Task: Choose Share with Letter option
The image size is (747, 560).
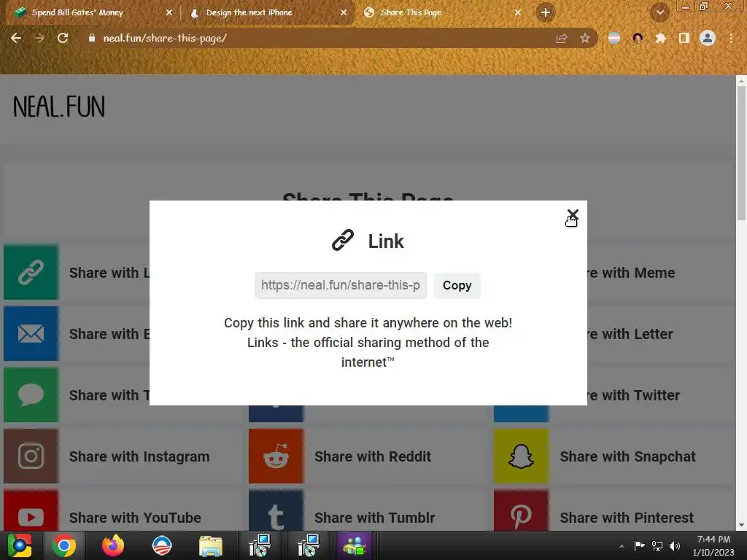Action: [x=630, y=334]
